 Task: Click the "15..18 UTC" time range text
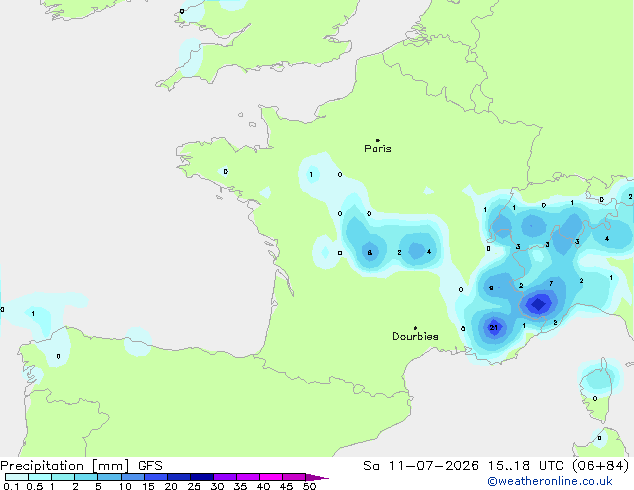tap(525, 466)
